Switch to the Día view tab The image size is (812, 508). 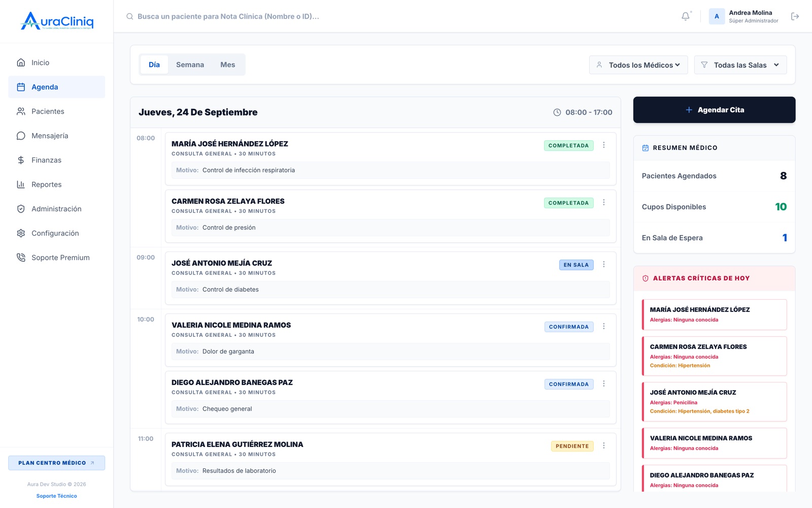(x=154, y=65)
